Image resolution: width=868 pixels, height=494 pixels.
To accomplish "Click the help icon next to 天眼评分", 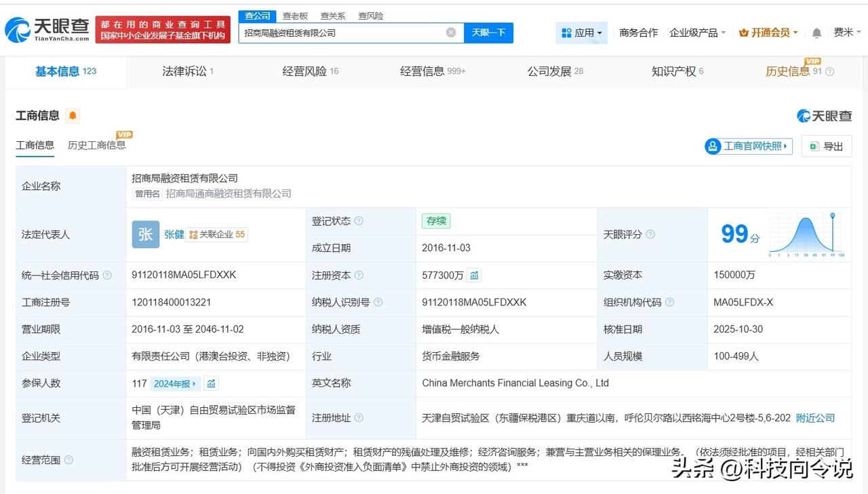I will (x=650, y=235).
